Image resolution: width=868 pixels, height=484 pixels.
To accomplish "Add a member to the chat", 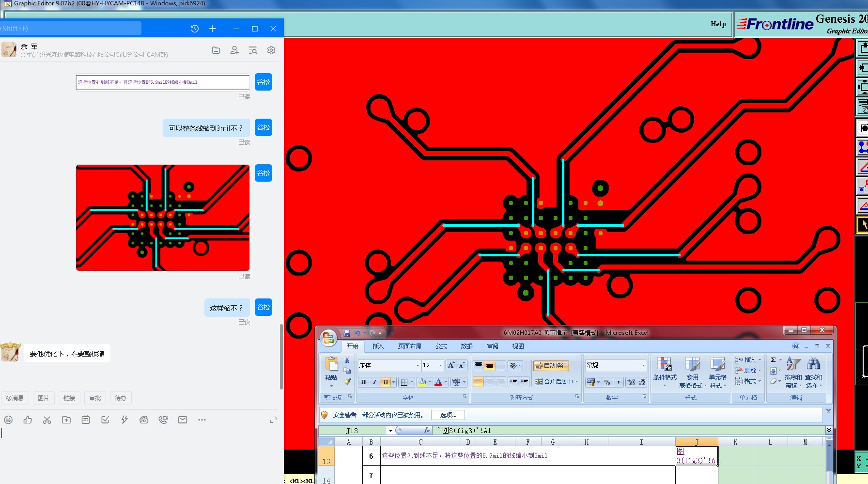I will 234,50.
